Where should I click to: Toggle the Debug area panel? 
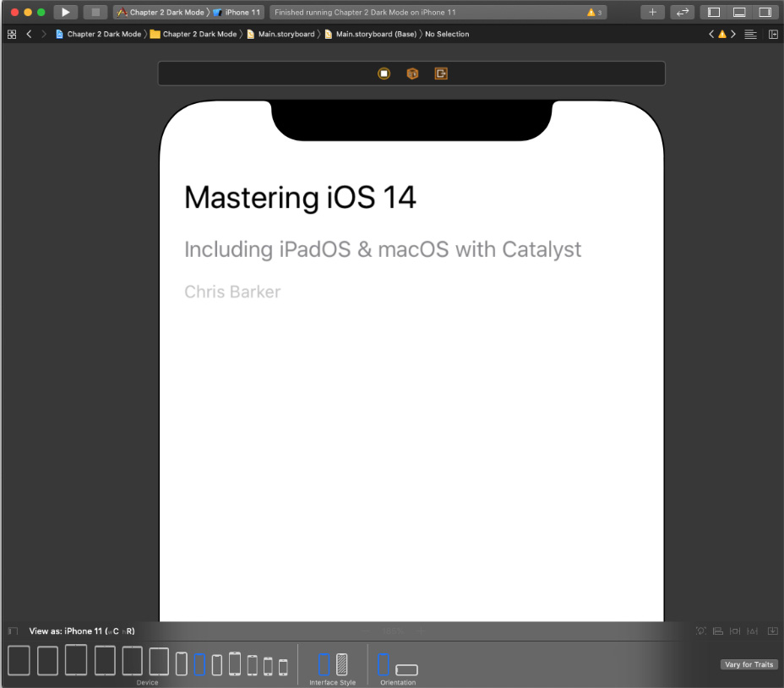click(x=739, y=12)
